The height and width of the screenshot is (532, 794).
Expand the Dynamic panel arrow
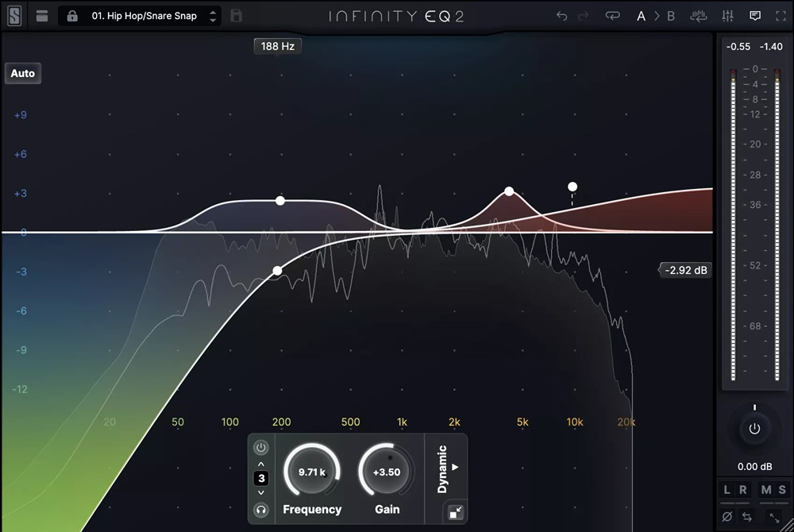coord(454,468)
